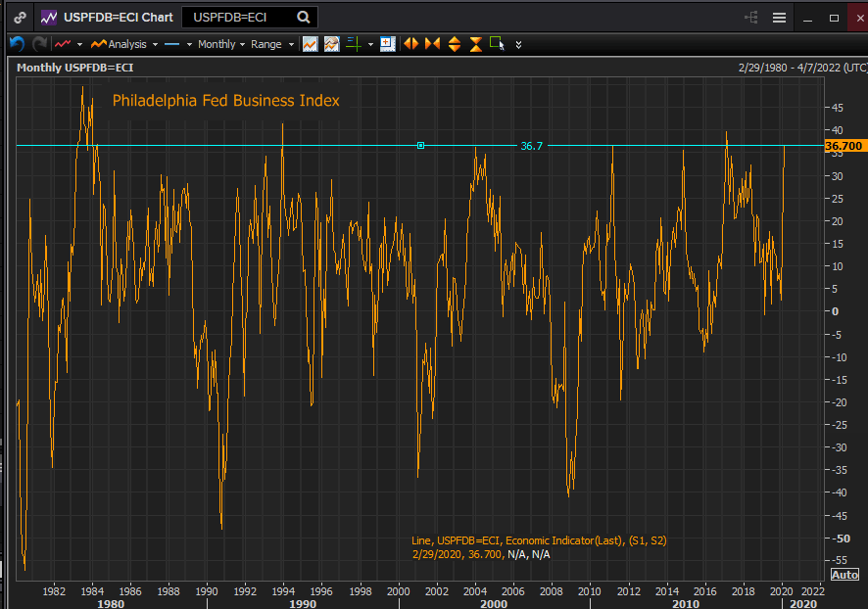The image size is (868, 609).
Task: Click the grayed-out redo arrow
Action: pos(39,44)
